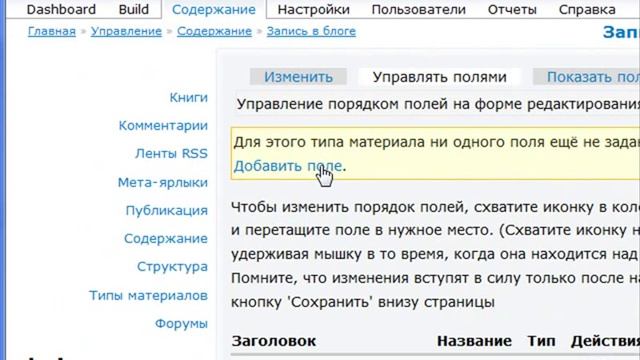Open Публикация in the sidebar
The image size is (640, 360).
167,211
